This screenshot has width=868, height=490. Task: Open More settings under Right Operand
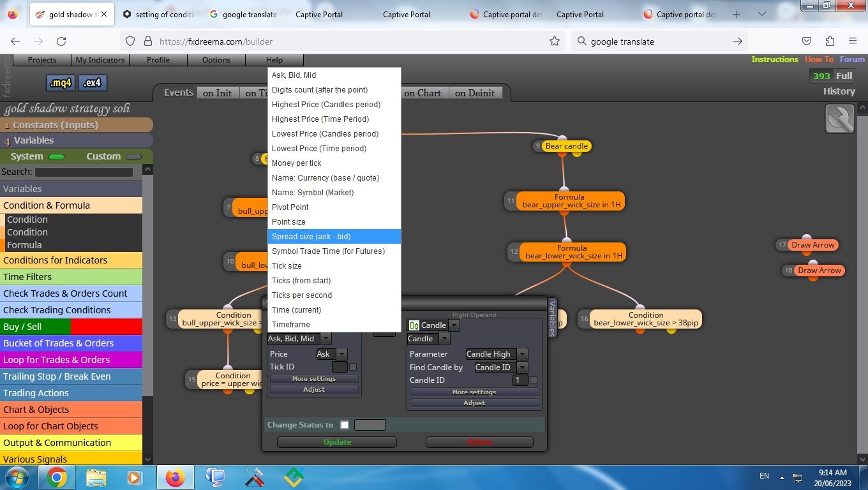click(x=474, y=392)
